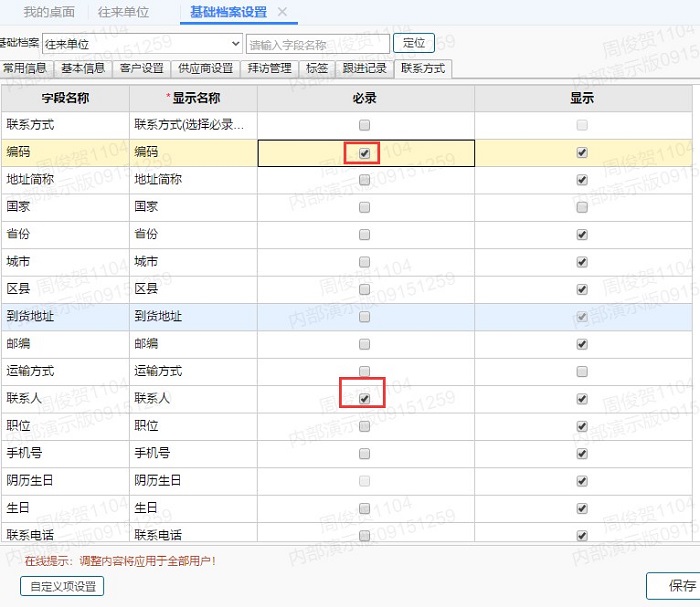Uncheck 显示 for 联系人 row
The image size is (700, 607).
tap(582, 399)
